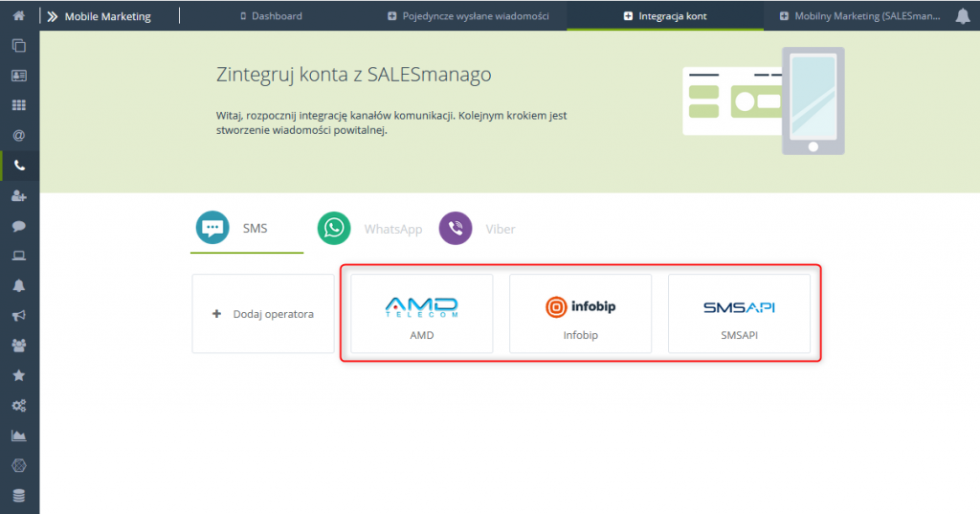Click the SMS speech bubble icon

[x=212, y=228]
